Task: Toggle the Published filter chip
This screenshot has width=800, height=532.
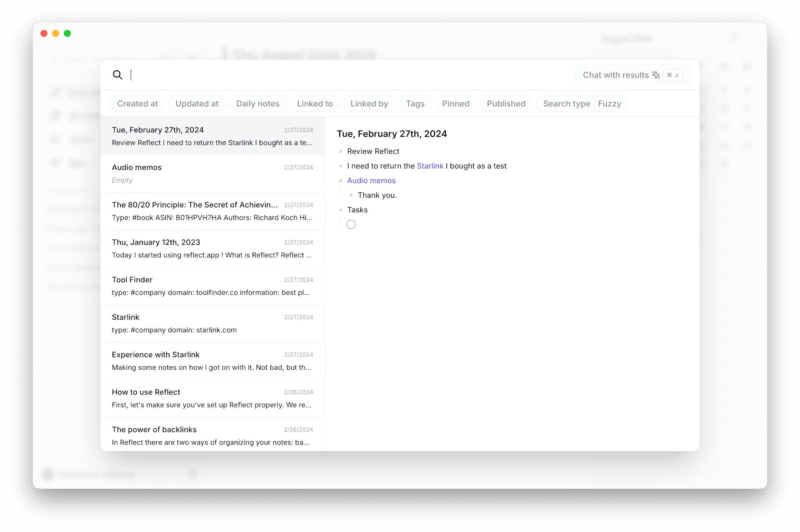Action: 506,104
